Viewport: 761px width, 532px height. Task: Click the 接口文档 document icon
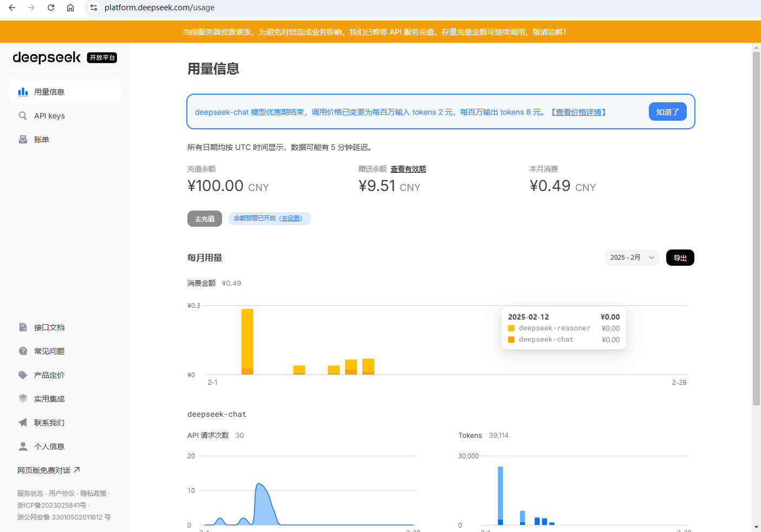click(x=23, y=327)
